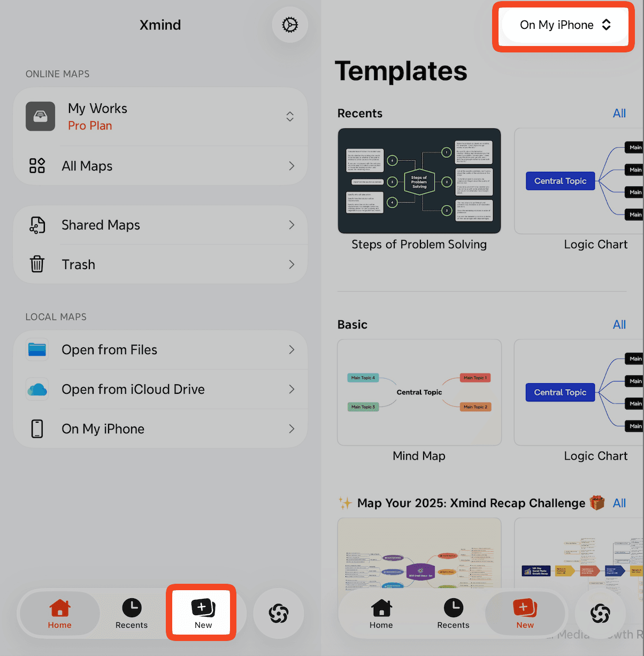This screenshot has height=656, width=644.
Task: Open from Files row chevron
Action: [292, 349]
